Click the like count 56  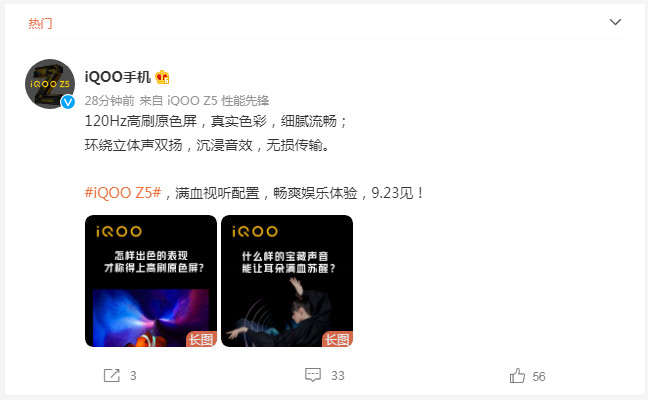click(539, 376)
